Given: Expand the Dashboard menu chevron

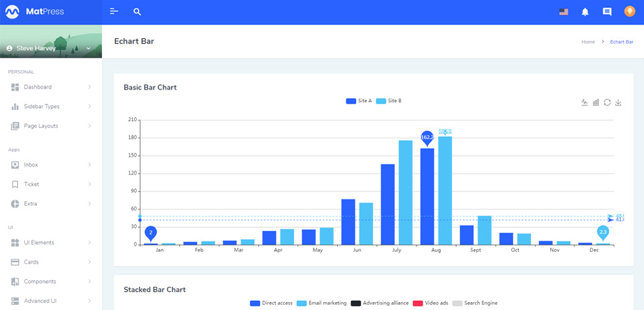Looking at the screenshot, I should coord(89,87).
